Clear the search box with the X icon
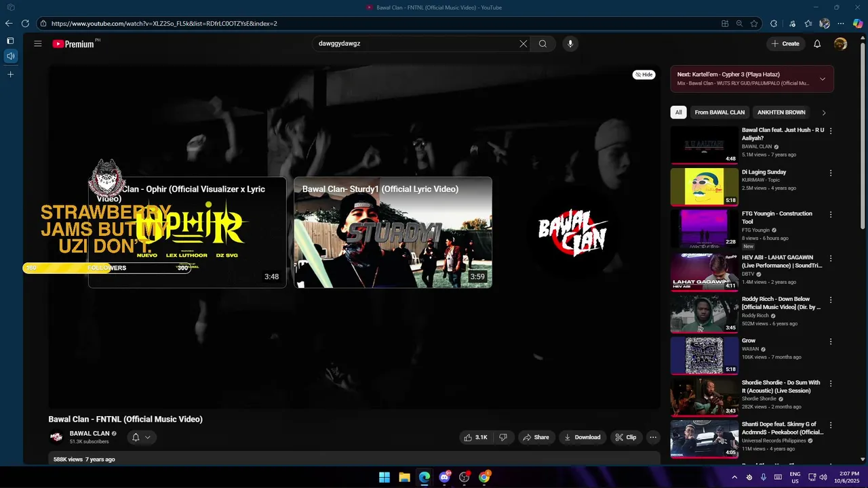The image size is (868, 488). (523, 43)
